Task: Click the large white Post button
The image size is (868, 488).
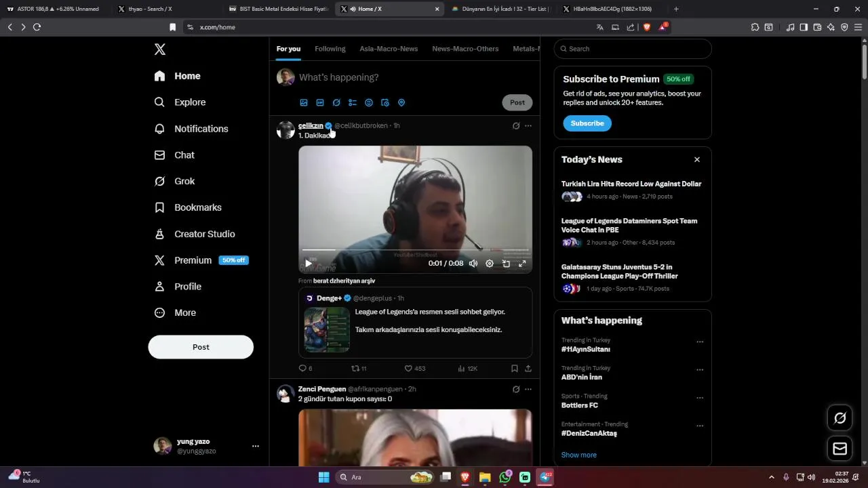Action: click(201, 347)
